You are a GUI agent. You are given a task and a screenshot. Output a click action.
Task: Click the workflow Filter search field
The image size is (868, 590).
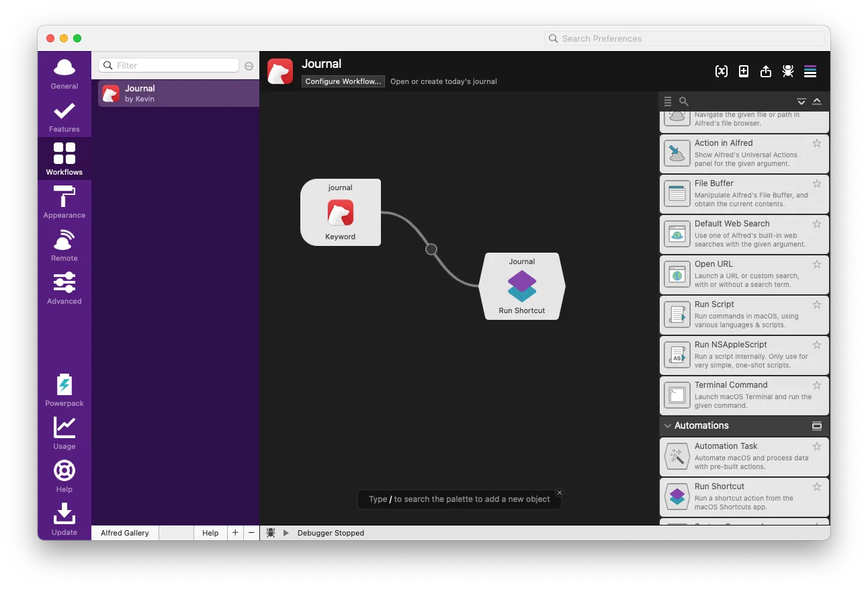click(169, 65)
